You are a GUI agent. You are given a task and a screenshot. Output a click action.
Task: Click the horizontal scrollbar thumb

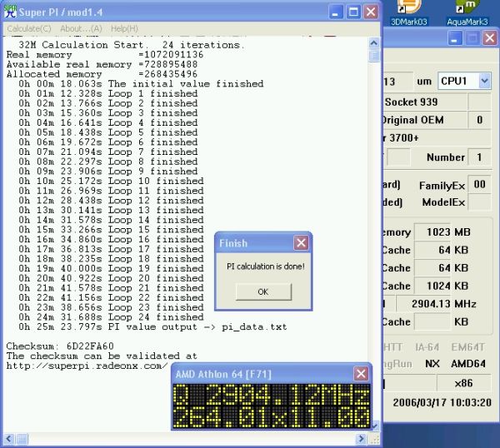click(22, 439)
